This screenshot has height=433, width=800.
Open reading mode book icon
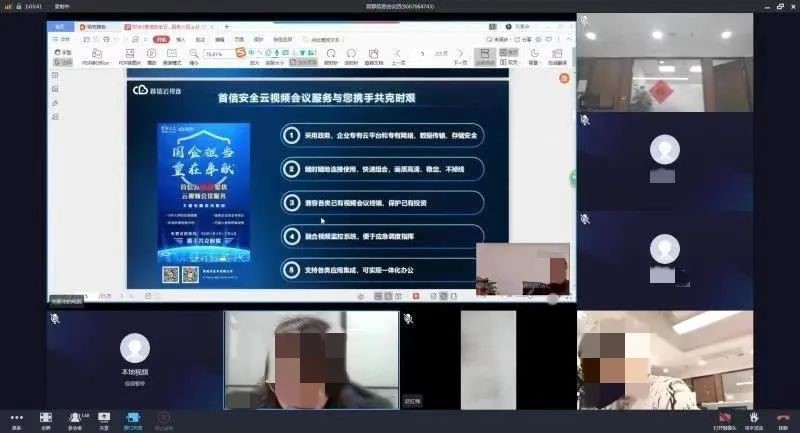point(172,53)
